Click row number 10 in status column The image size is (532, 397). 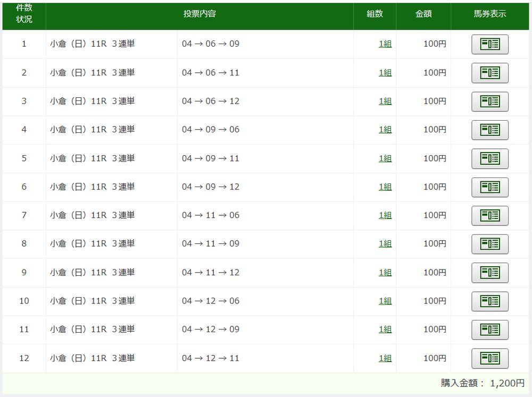[x=24, y=301]
